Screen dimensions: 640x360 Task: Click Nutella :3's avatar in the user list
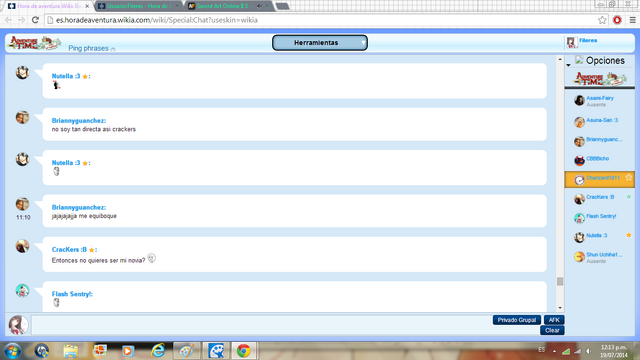(x=579, y=237)
